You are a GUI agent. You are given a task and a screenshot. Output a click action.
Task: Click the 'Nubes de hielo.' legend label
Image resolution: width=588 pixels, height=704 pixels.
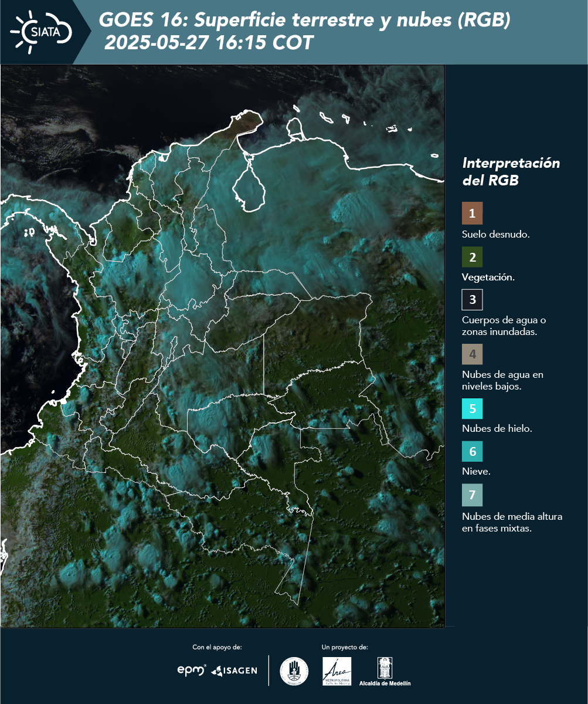497,429
